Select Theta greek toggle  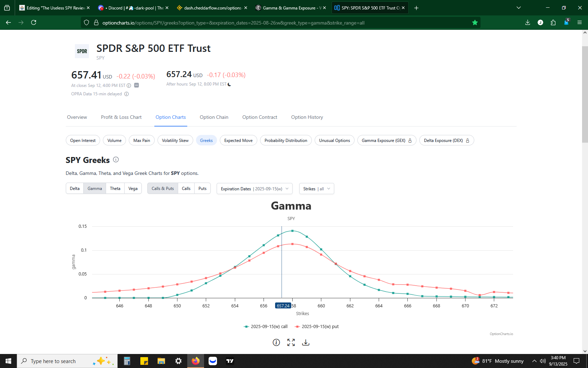tap(115, 189)
